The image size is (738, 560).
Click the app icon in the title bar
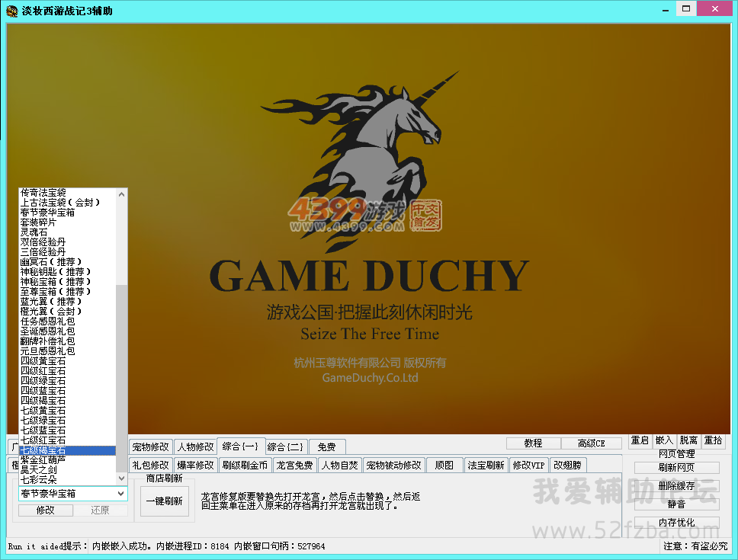(x=11, y=11)
